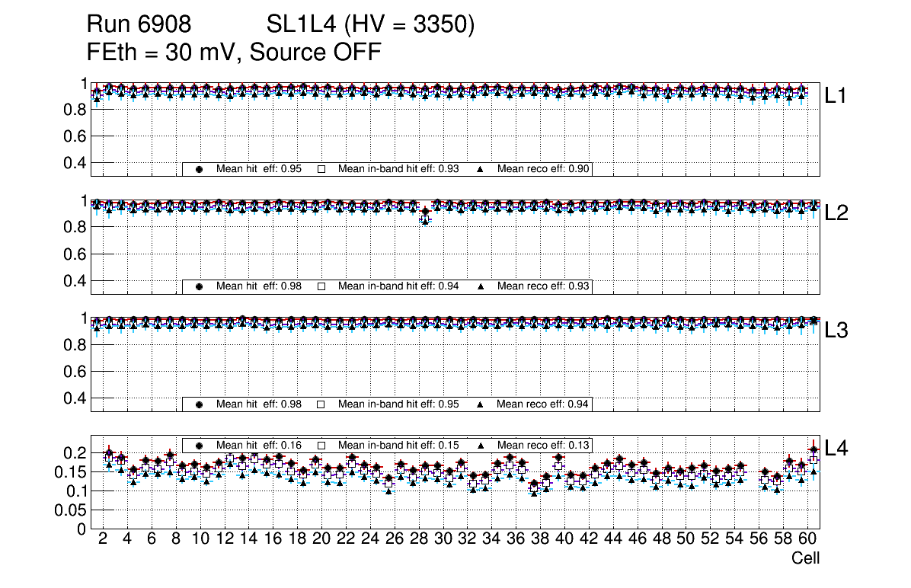This screenshot has width=911, height=588.
Task: Click the L4 panel label
Action: [x=836, y=449]
